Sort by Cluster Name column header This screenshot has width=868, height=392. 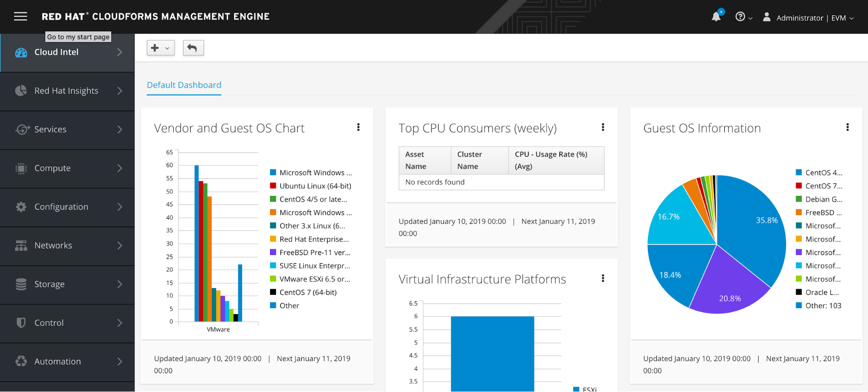480,160
